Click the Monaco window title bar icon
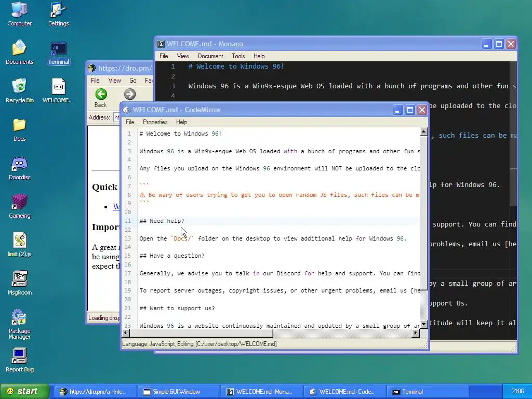 pyautogui.click(x=161, y=44)
